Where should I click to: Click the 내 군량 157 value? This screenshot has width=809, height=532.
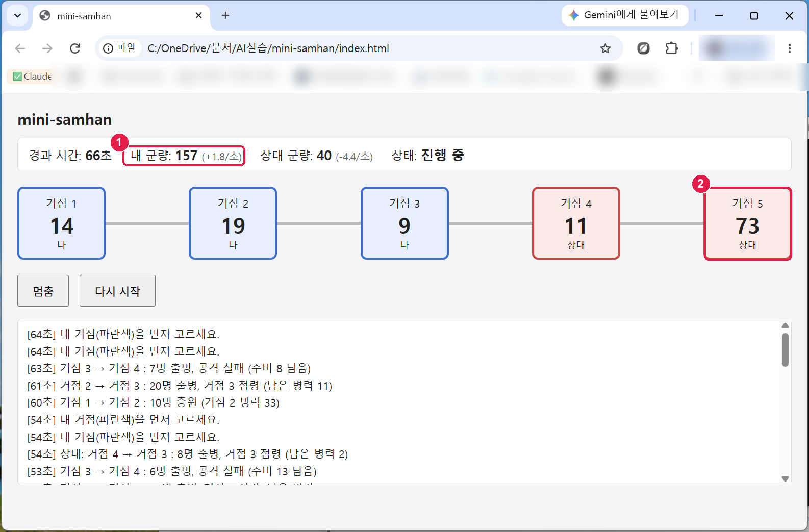coord(186,156)
